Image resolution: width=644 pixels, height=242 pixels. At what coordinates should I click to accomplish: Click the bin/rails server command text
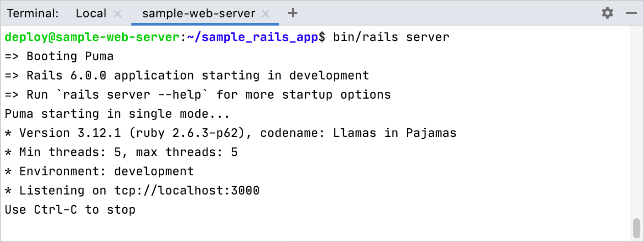(391, 37)
